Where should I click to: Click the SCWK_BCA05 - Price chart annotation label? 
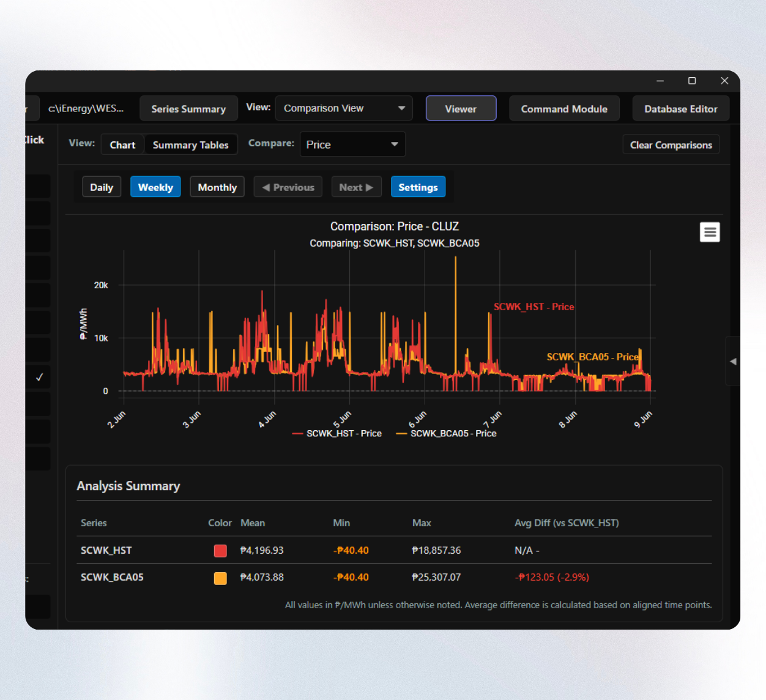click(592, 357)
